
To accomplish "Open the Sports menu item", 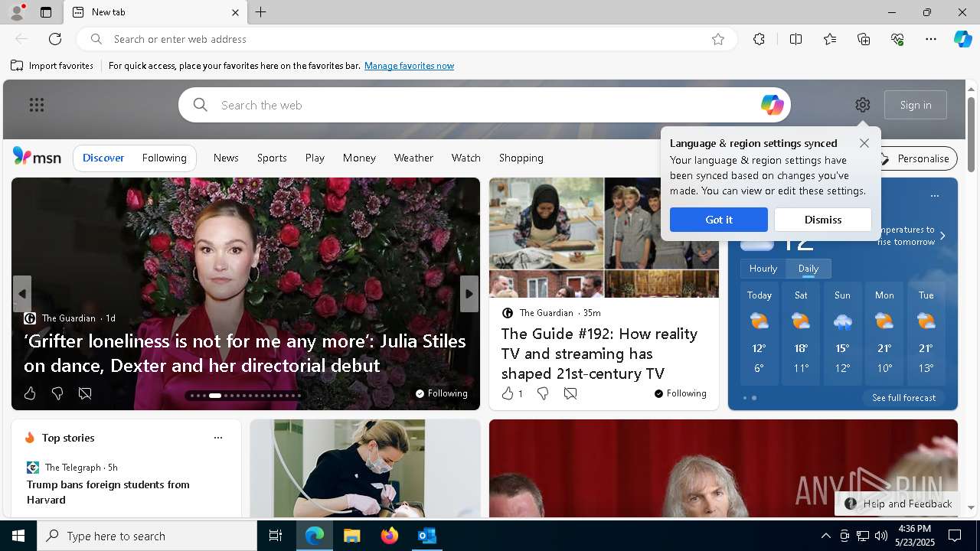I will (272, 158).
